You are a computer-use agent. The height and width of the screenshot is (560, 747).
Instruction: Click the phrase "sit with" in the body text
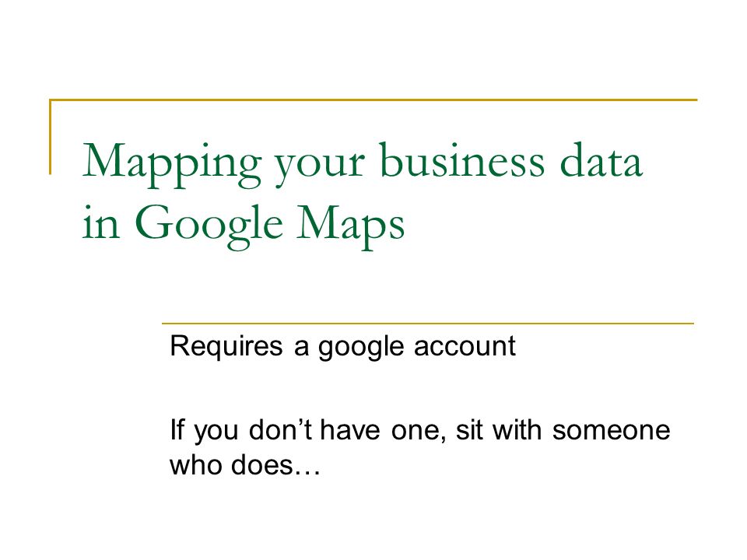point(499,429)
